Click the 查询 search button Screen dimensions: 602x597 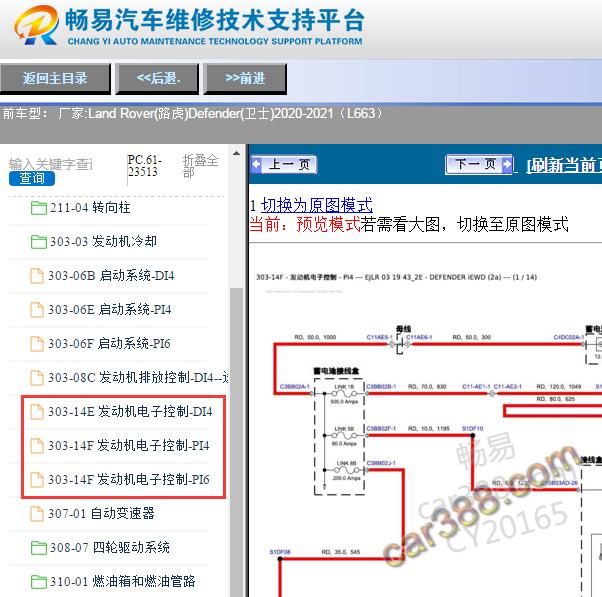(32, 179)
